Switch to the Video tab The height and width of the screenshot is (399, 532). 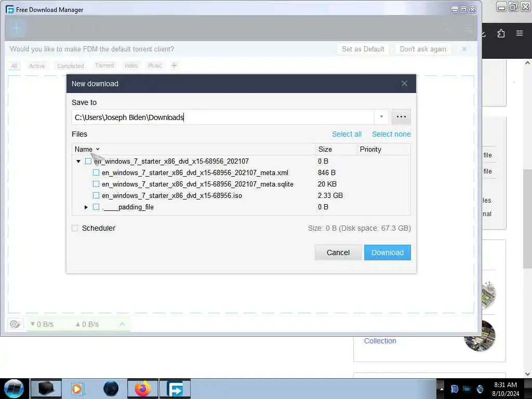coord(131,65)
